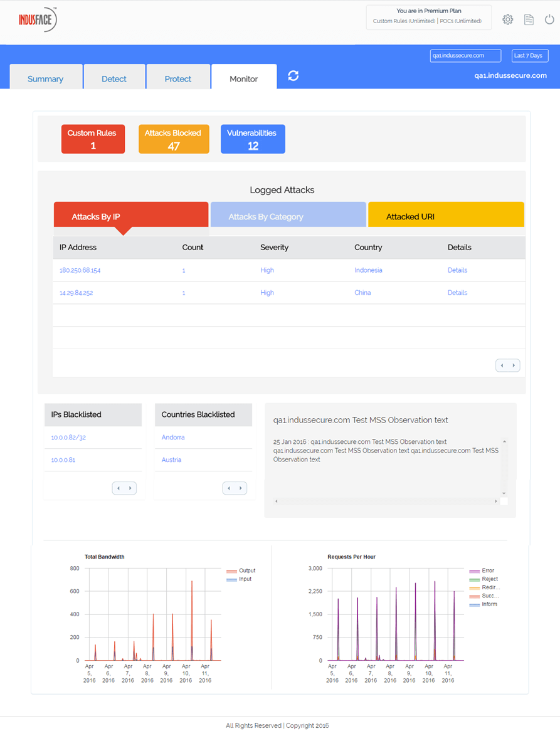Click the Inform legend entry
This screenshot has width=560, height=736.
(483, 604)
